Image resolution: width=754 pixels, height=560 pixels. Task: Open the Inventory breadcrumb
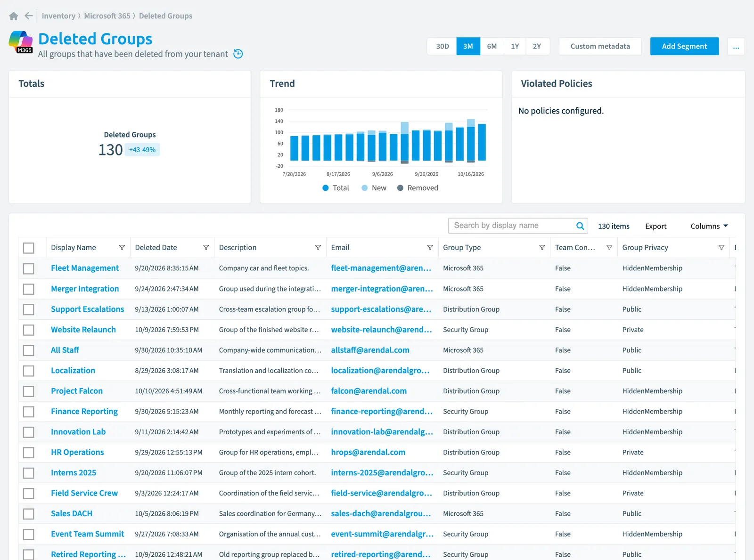(58, 16)
